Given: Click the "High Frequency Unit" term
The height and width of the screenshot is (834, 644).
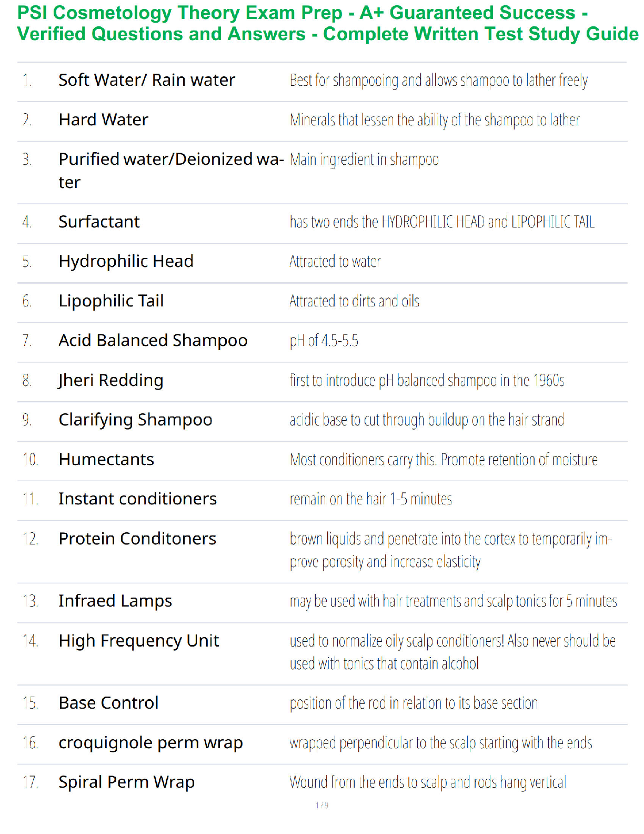Looking at the screenshot, I should tap(139, 641).
